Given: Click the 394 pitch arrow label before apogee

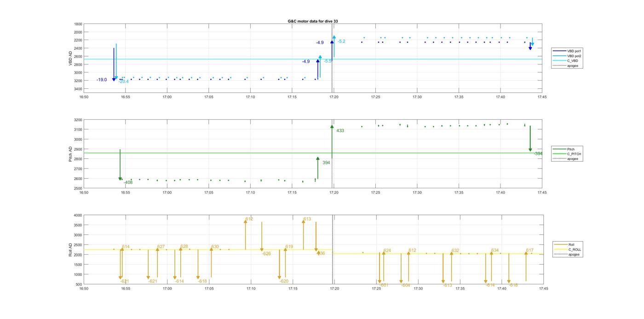Looking at the screenshot, I should [x=326, y=162].
